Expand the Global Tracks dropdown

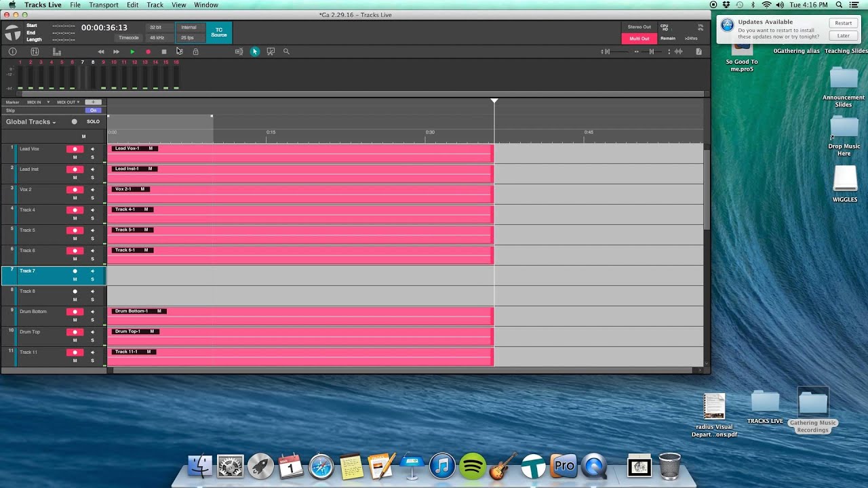(31, 122)
